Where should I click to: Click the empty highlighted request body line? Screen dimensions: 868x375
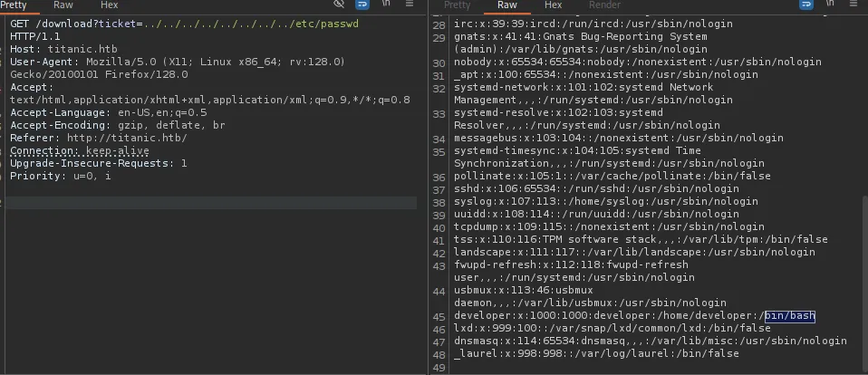point(211,203)
